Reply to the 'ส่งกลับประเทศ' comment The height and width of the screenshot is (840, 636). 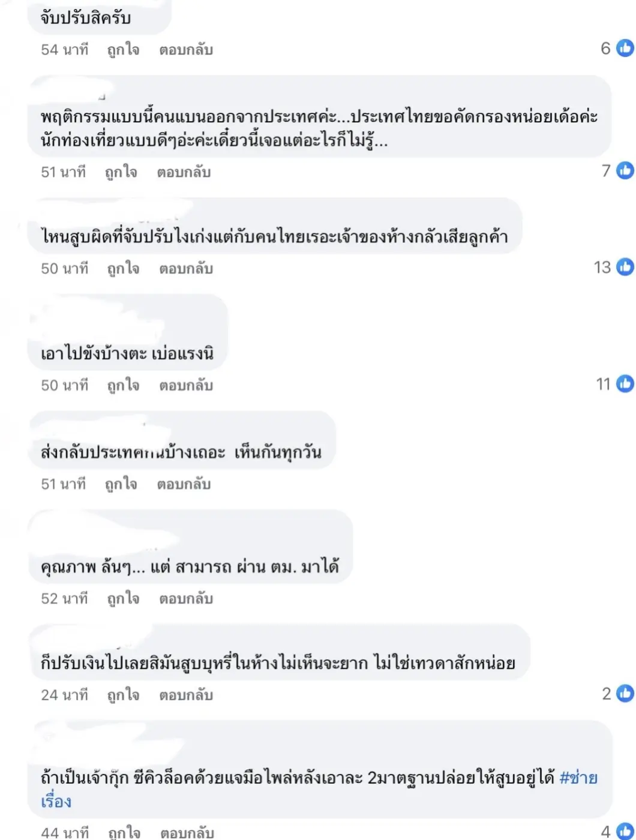(184, 484)
